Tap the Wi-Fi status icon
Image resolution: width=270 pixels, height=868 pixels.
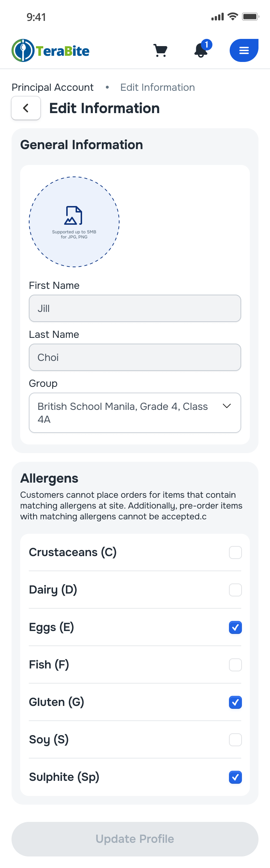coord(233,17)
